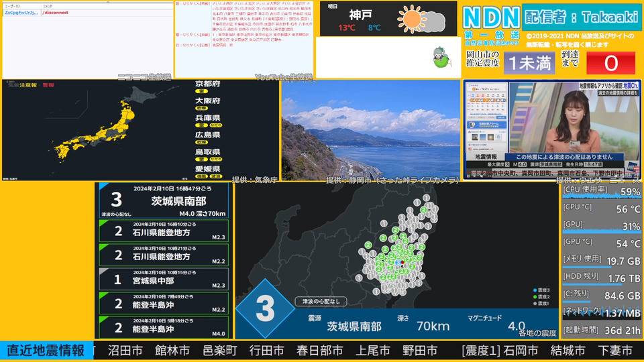Click the YouTube生放送 comment panel
The height and width of the screenshot is (362, 644).
click(x=244, y=40)
